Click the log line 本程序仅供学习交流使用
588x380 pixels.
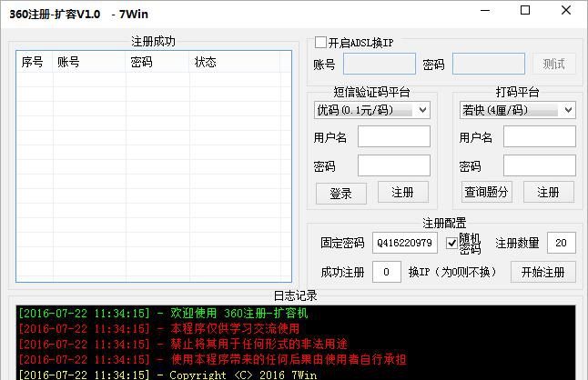click(159, 329)
